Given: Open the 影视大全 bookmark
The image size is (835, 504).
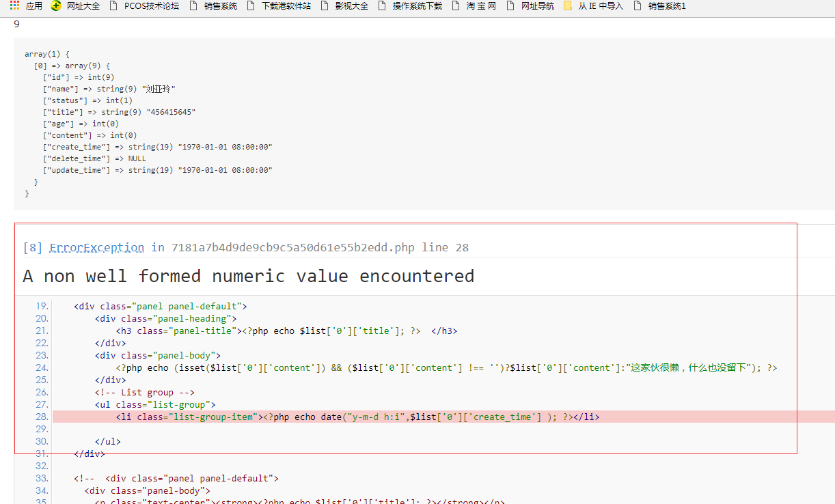Looking at the screenshot, I should [x=344, y=6].
